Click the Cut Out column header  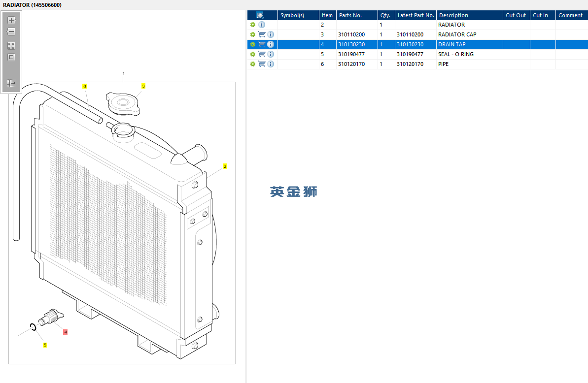coord(517,15)
